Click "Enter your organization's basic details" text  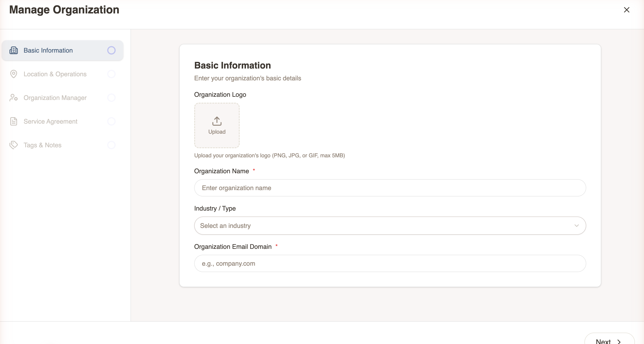point(247,78)
